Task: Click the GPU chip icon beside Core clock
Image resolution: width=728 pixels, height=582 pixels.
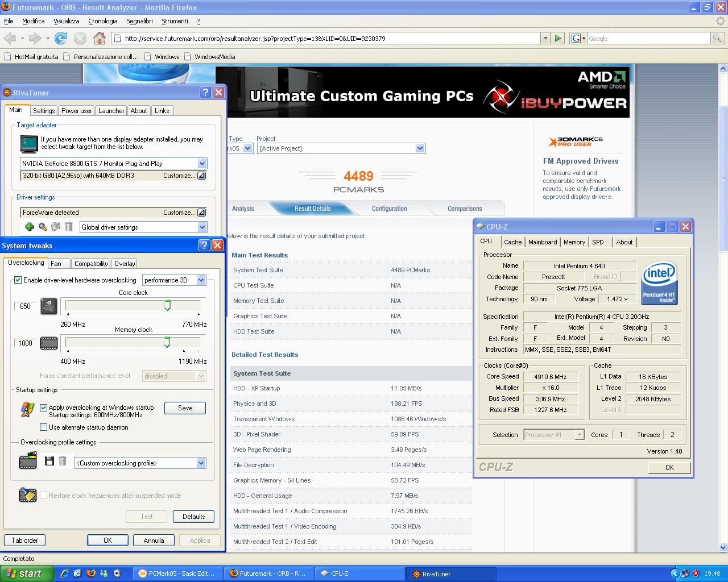Action: coord(49,306)
